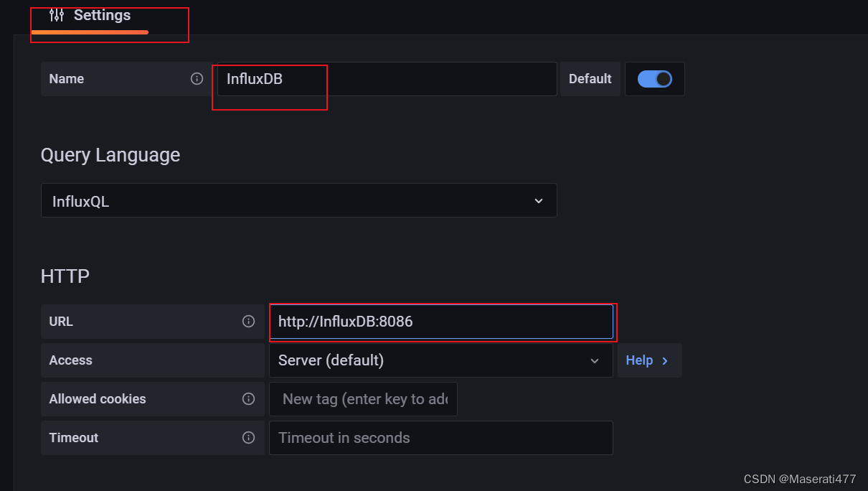
Task: Click the sliders icon beside Settings
Action: (x=57, y=15)
